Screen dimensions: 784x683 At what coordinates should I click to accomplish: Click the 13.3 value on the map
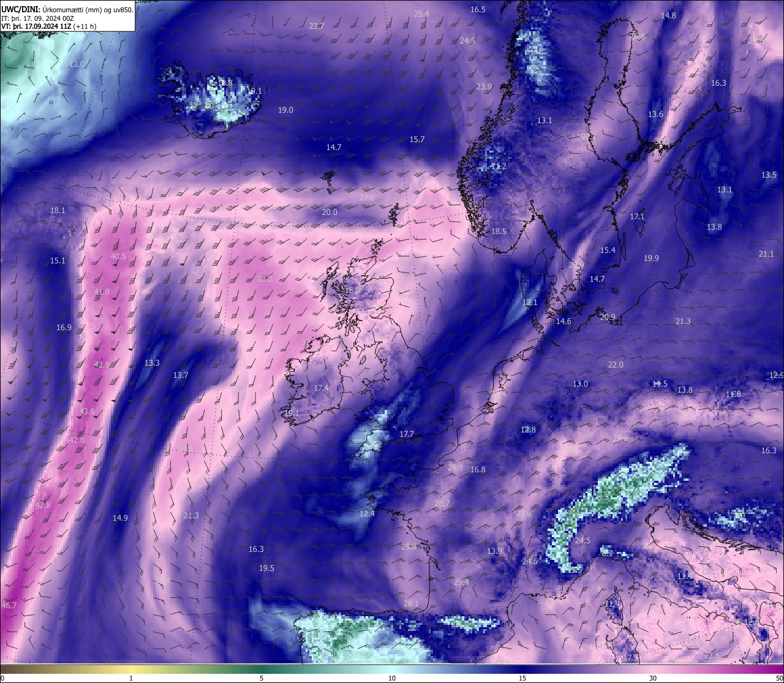pos(152,363)
